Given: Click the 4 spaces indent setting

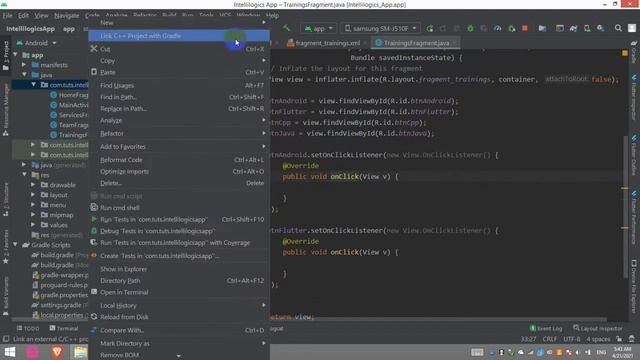Looking at the screenshot, I should (598, 339).
